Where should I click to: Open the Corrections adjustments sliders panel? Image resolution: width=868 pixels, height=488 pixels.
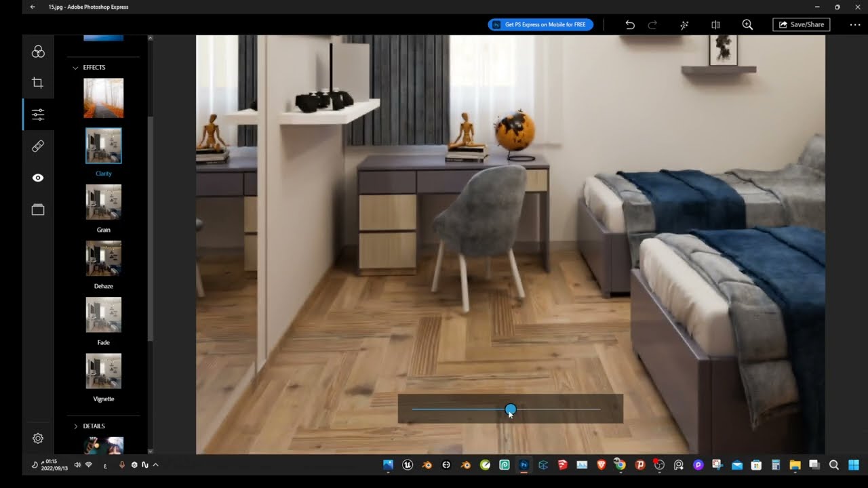click(38, 115)
